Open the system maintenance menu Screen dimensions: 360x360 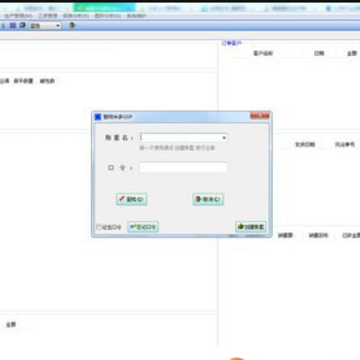[136, 16]
